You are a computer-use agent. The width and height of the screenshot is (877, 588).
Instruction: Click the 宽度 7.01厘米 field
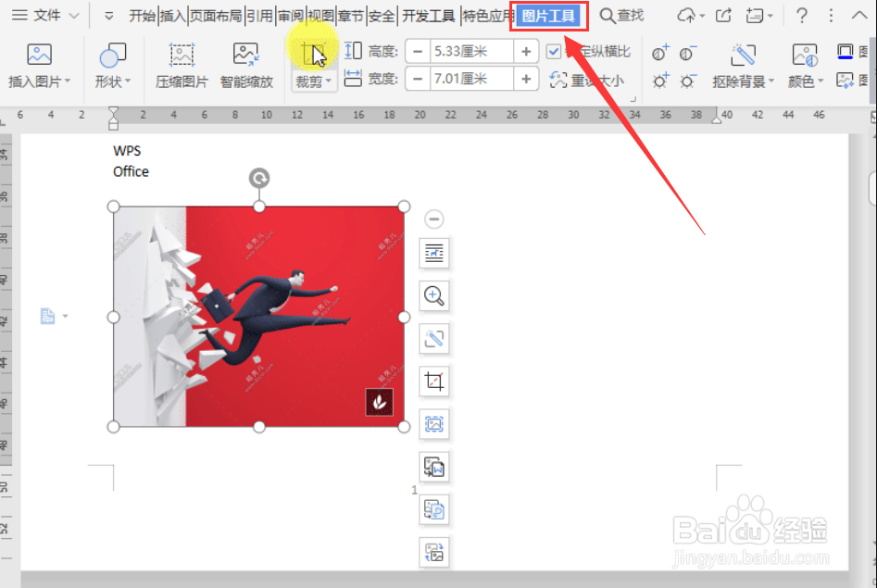point(471,79)
